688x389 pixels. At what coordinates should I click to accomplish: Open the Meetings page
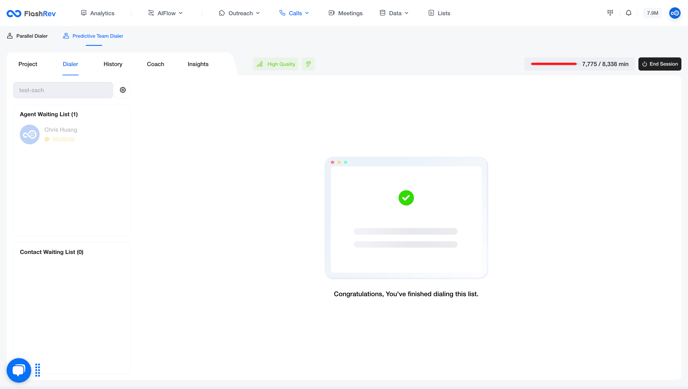[x=345, y=13]
